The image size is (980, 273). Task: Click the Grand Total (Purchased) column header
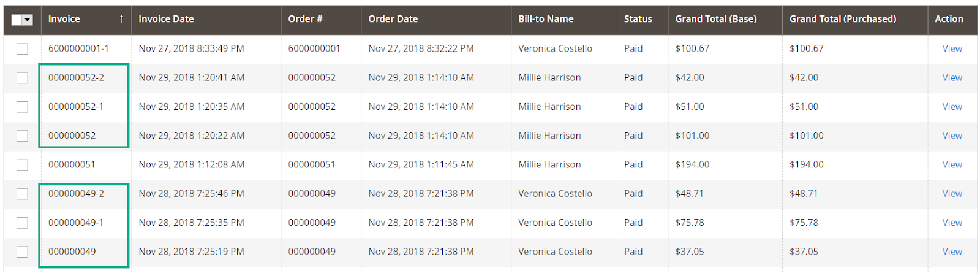[842, 19]
